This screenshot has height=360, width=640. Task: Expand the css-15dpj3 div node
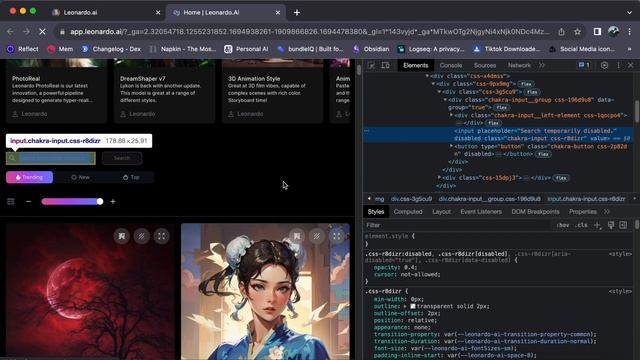440,178
